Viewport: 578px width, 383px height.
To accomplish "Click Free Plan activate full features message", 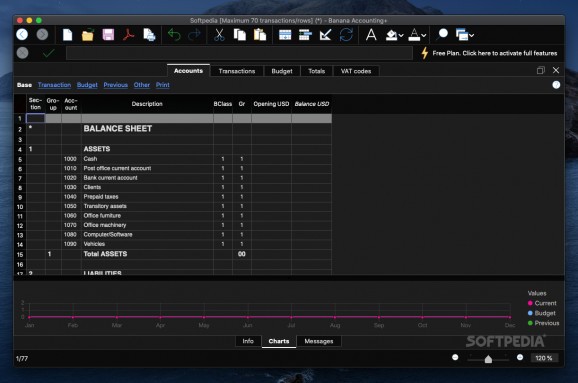I will coord(495,53).
